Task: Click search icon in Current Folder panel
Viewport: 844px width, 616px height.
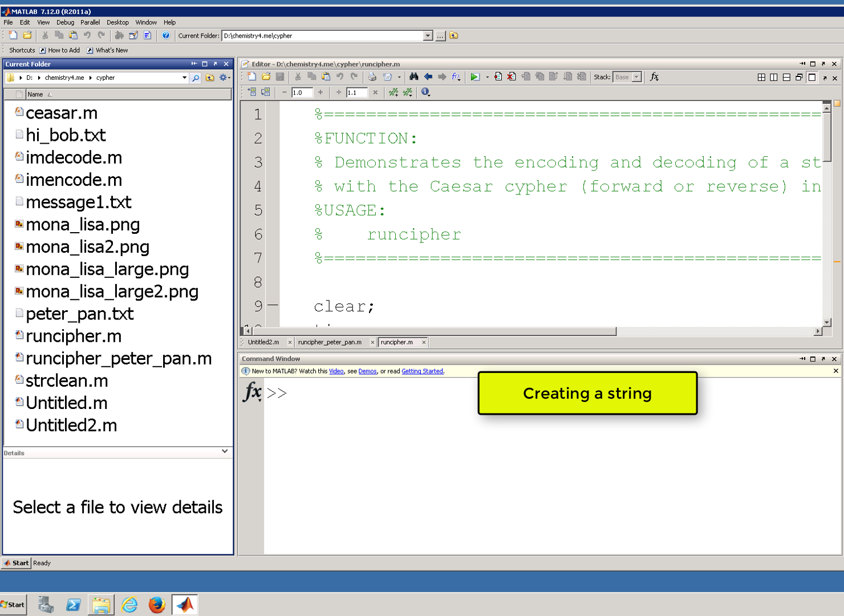Action: [196, 78]
